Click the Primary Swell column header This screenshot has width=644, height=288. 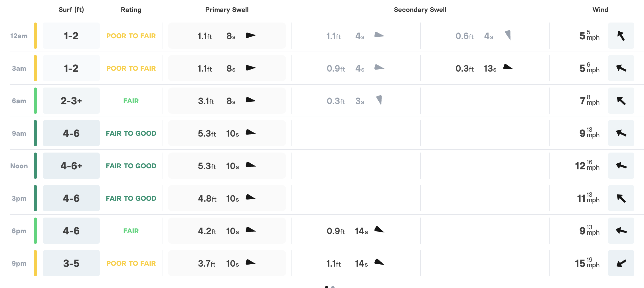coord(227,10)
